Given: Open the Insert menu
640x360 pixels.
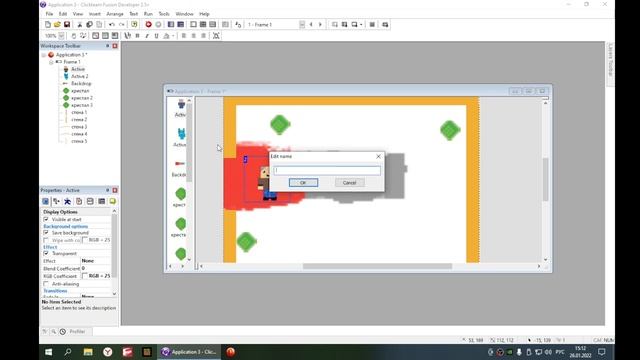Looking at the screenshot, I should (95, 14).
